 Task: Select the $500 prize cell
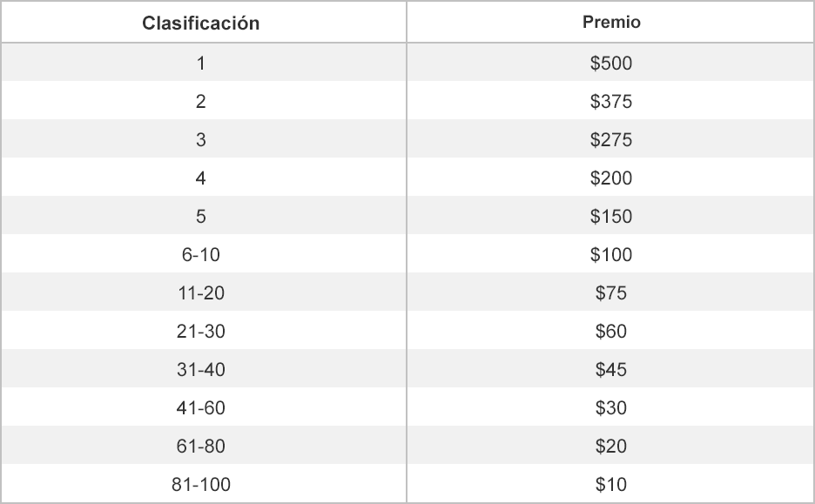coord(610,62)
